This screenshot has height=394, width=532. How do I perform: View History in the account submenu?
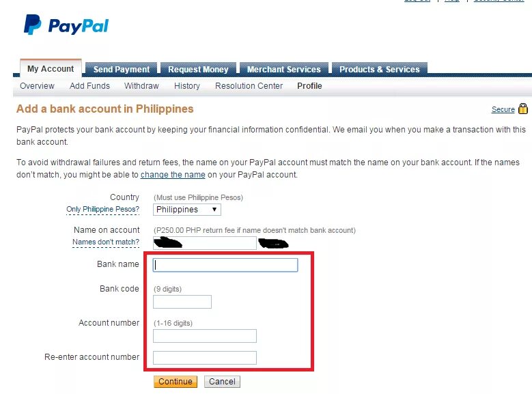coord(187,86)
